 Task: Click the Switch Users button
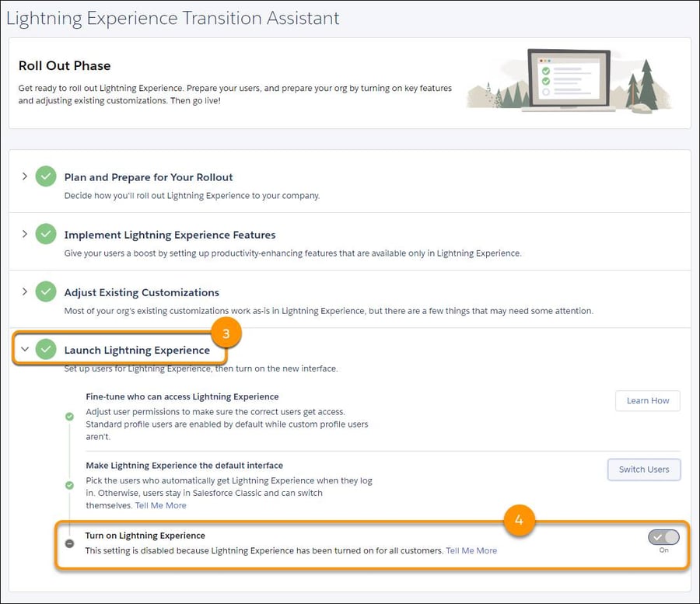point(644,470)
